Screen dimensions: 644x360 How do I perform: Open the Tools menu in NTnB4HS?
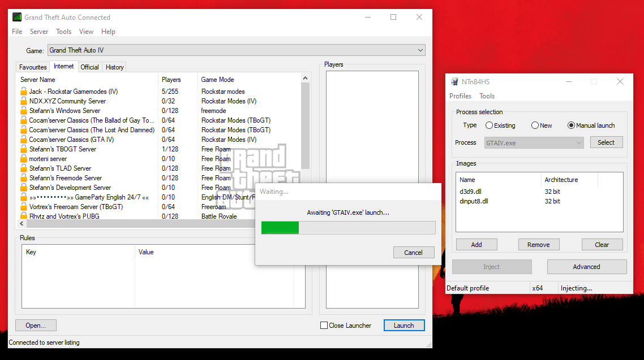[487, 96]
